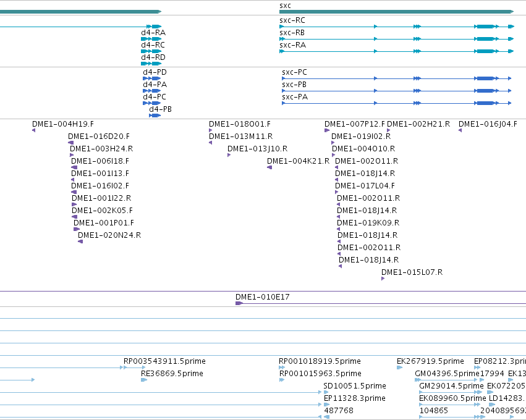Click the d4-PB protein feature
The width and height of the screenshot is (526, 420).
(155, 115)
